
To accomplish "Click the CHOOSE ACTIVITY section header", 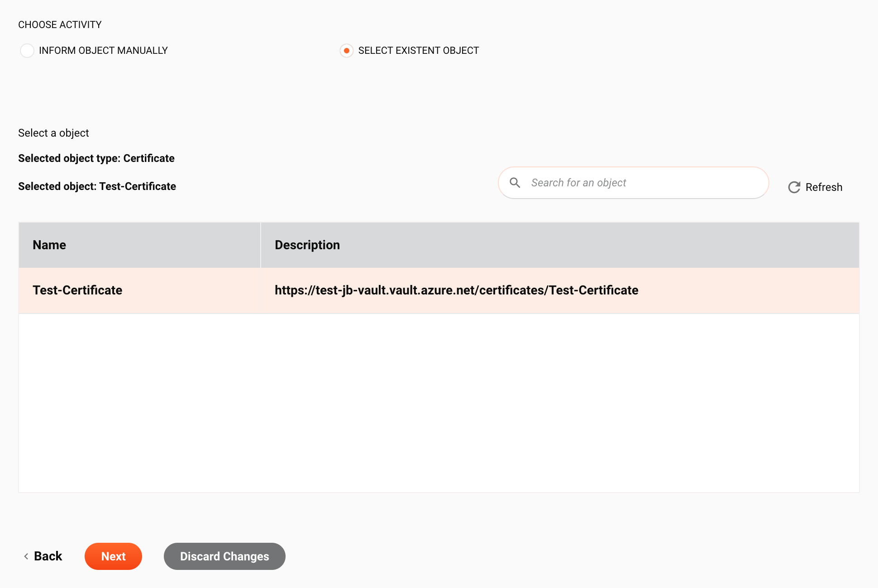I will (x=60, y=24).
